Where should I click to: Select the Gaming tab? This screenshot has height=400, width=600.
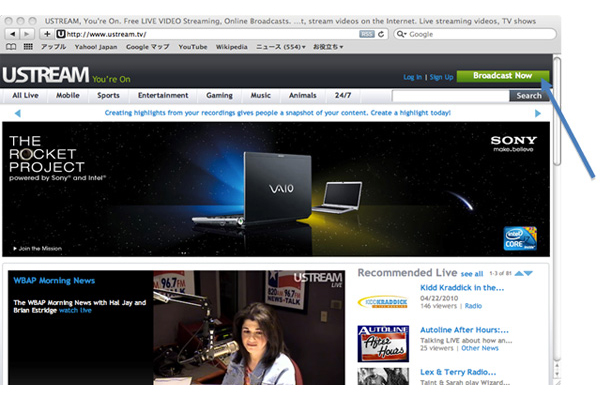(x=219, y=95)
